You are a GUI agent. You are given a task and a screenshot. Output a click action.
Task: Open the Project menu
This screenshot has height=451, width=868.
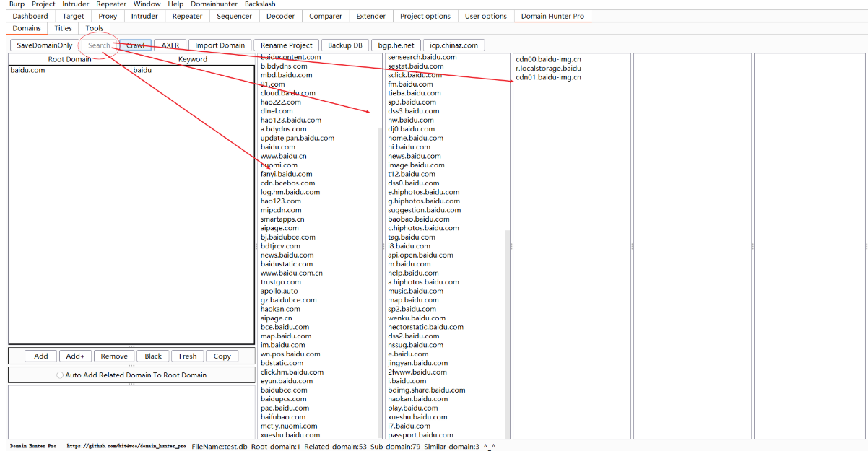(x=43, y=4)
